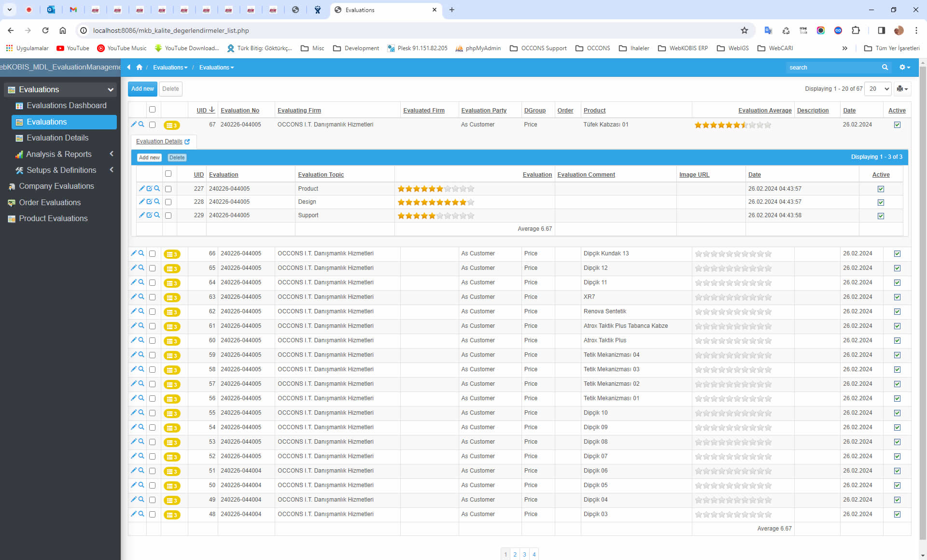View detail row 229 Support with magnifier icon
Viewport: 927px width, 560px height.
(x=157, y=215)
